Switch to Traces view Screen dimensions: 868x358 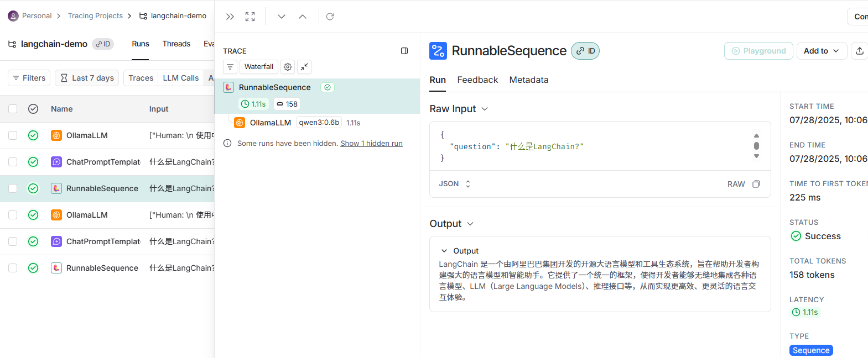pos(141,78)
